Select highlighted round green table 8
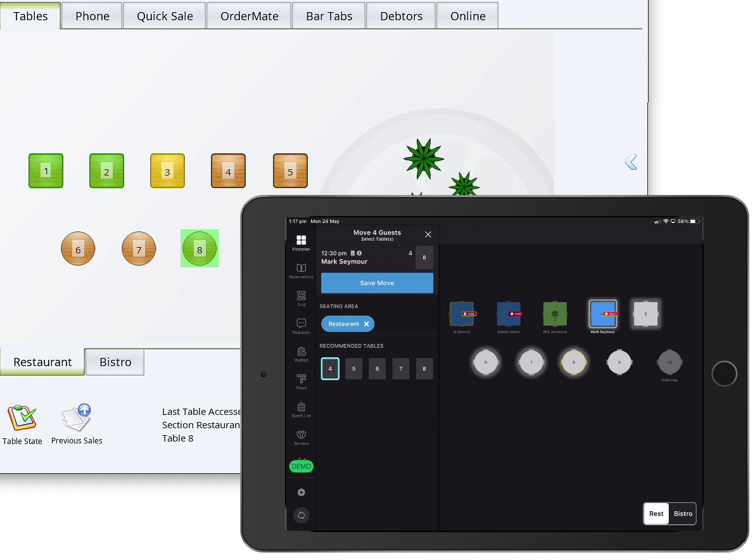Image resolution: width=755 pixels, height=560 pixels. [200, 248]
